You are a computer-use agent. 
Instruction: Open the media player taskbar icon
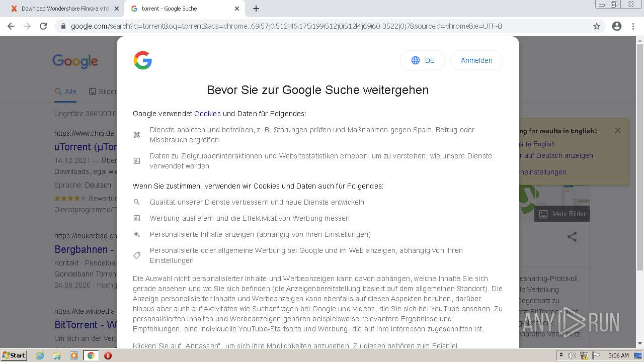tap(74, 355)
